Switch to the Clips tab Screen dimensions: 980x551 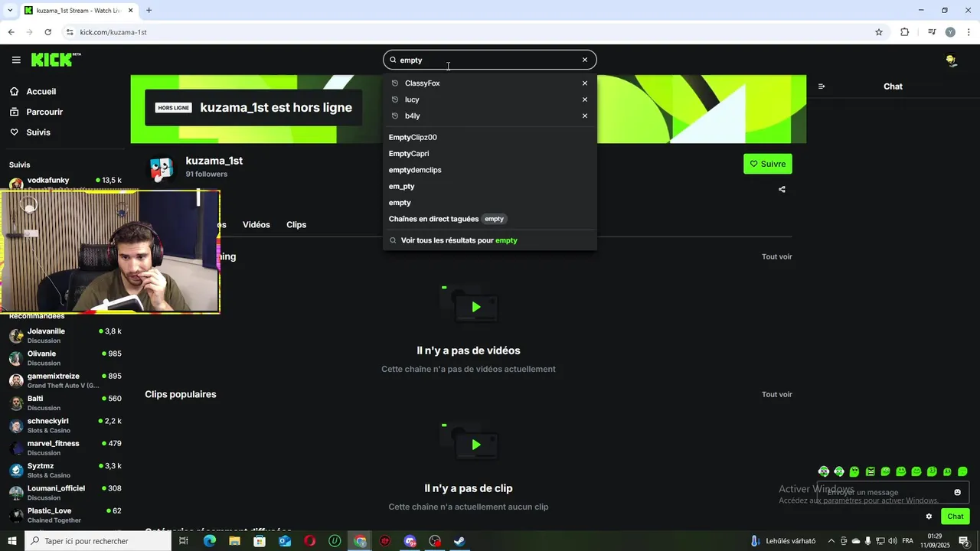(x=296, y=225)
